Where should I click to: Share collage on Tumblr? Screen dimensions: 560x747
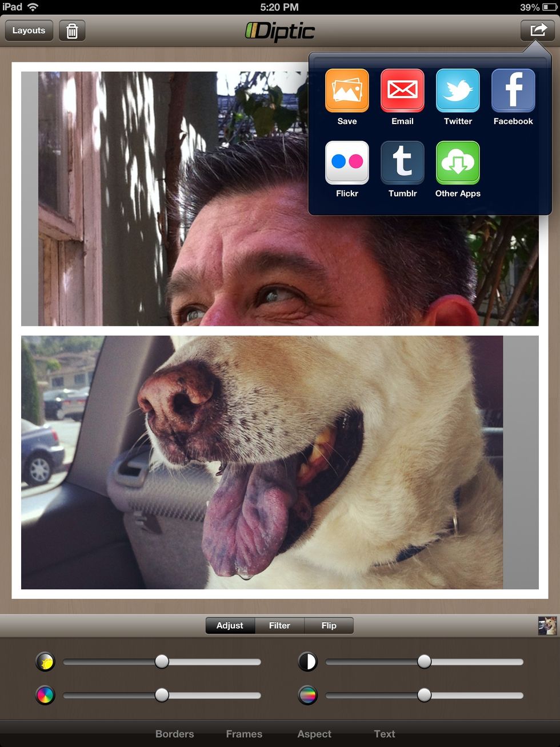click(x=402, y=162)
